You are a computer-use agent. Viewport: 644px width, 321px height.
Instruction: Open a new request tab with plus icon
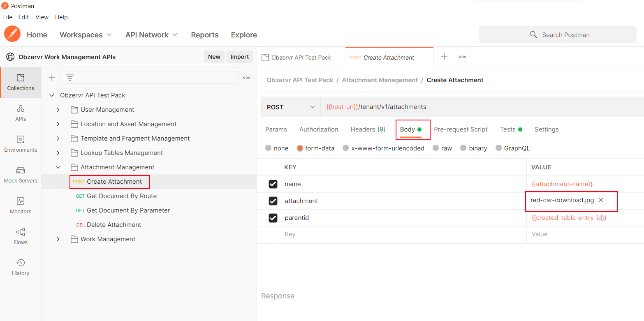(x=444, y=57)
